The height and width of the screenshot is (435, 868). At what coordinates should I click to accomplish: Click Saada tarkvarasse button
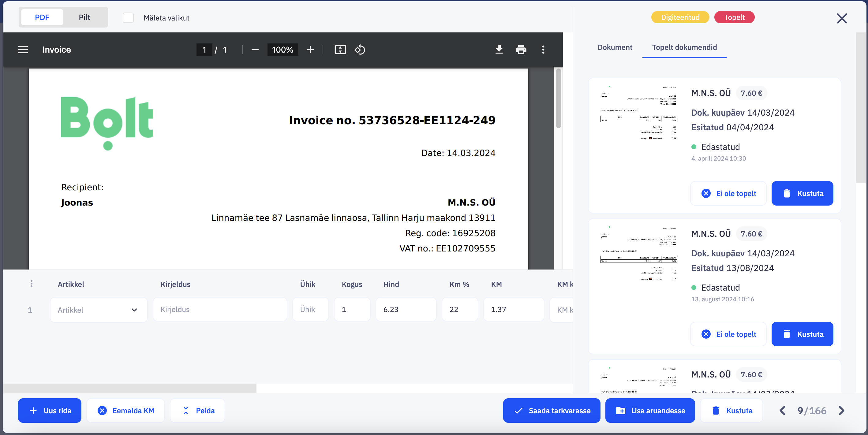point(552,411)
